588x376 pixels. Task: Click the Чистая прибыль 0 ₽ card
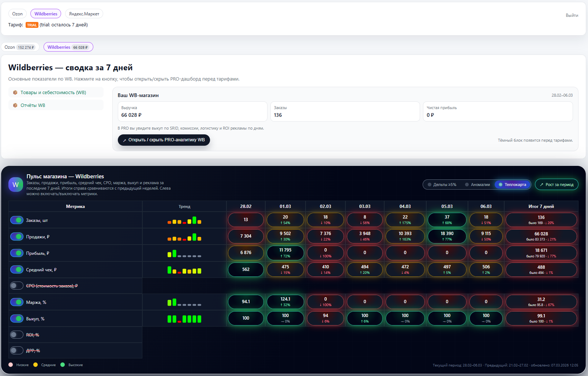(x=498, y=111)
